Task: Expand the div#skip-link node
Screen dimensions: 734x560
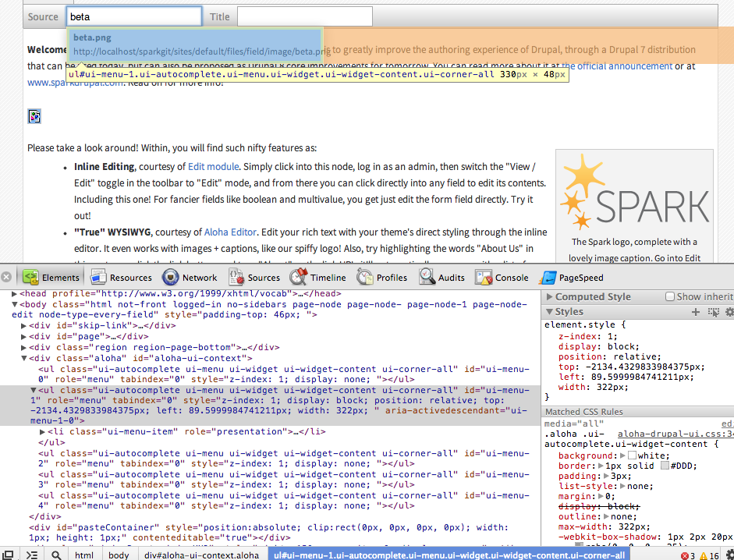Action: 24,325
